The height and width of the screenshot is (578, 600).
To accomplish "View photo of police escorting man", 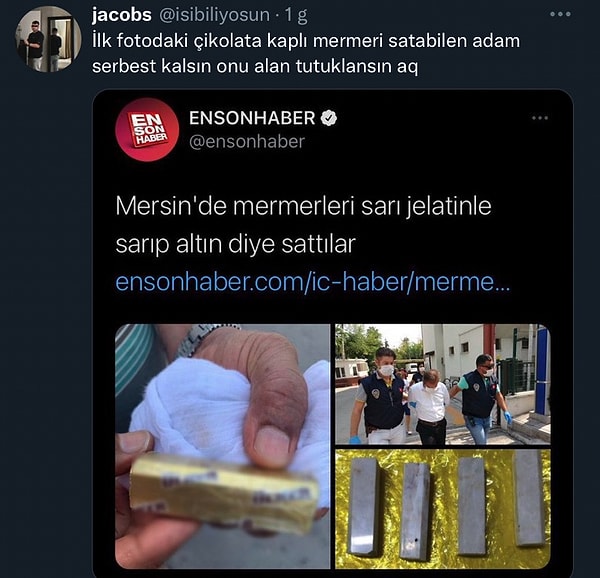I will pyautogui.click(x=443, y=384).
